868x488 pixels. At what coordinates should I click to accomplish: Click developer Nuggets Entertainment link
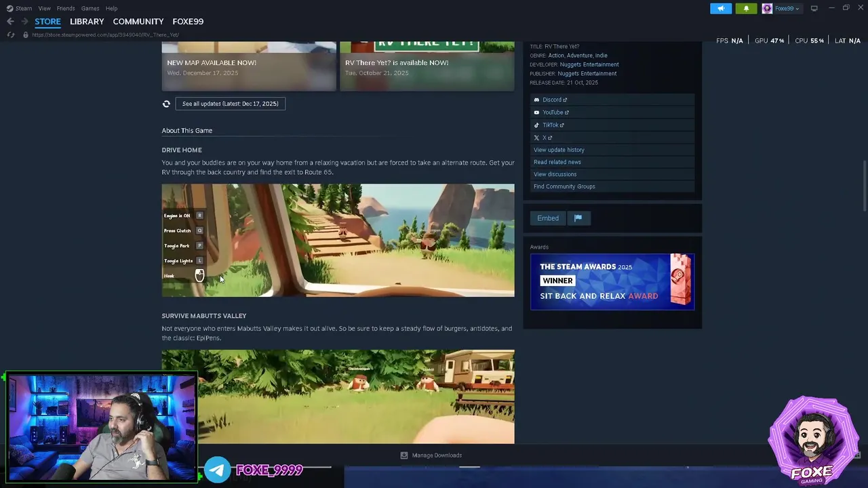pos(589,64)
